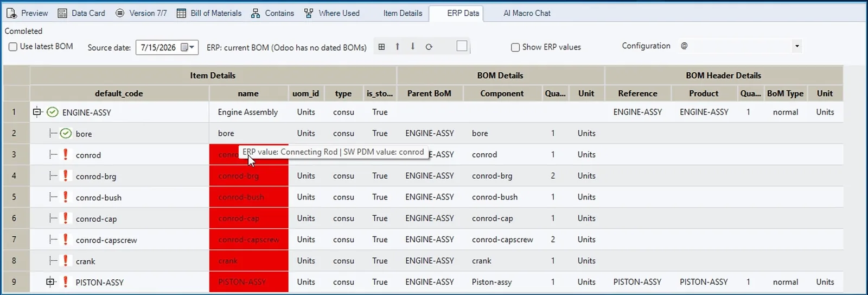Click the red warning icon beside conrod-cap
This screenshot has height=295, width=868.
66,218
